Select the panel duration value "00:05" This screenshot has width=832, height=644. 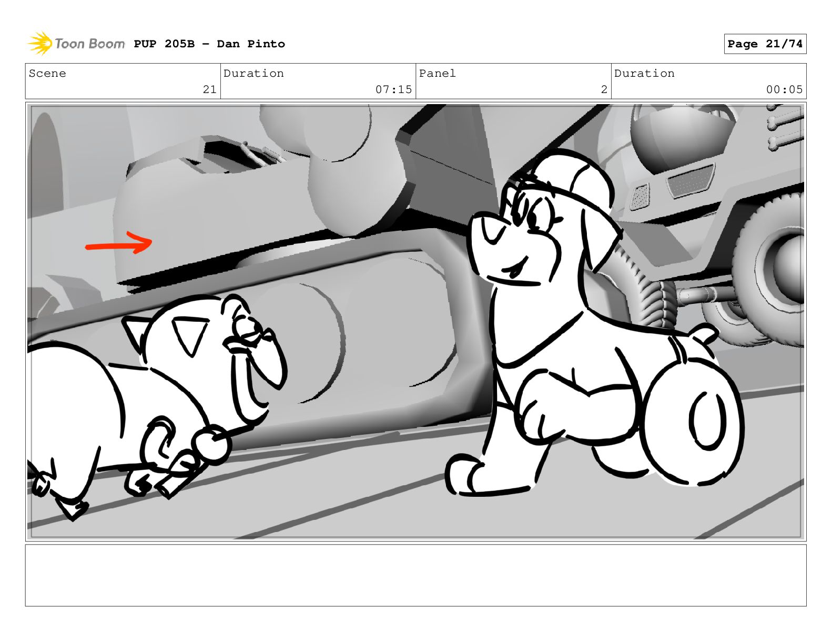coord(784,89)
